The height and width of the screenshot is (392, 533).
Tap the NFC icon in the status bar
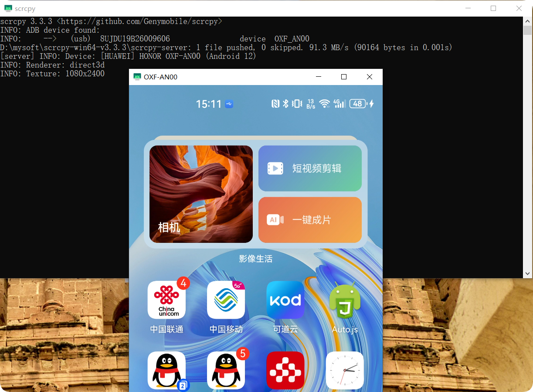275,103
